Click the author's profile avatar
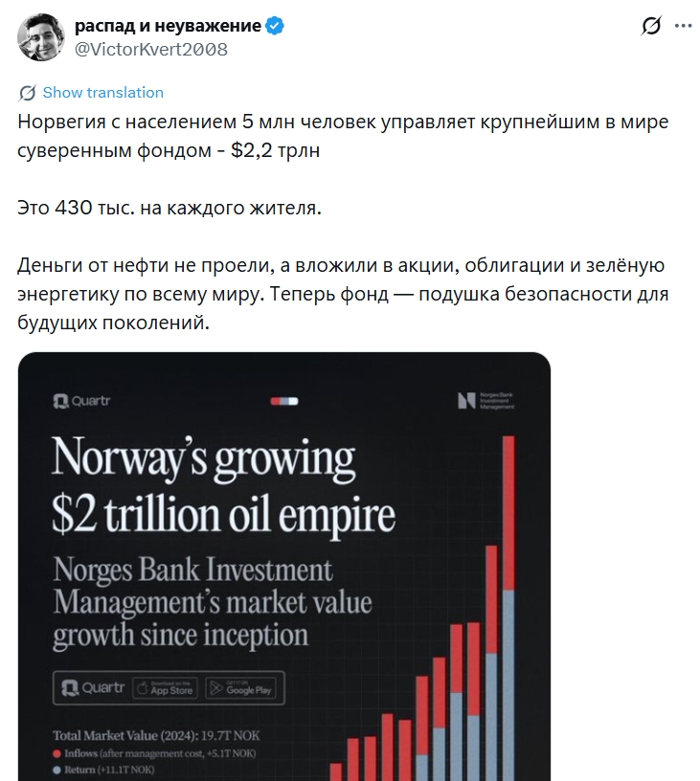This screenshot has height=781, width=700. [41, 37]
